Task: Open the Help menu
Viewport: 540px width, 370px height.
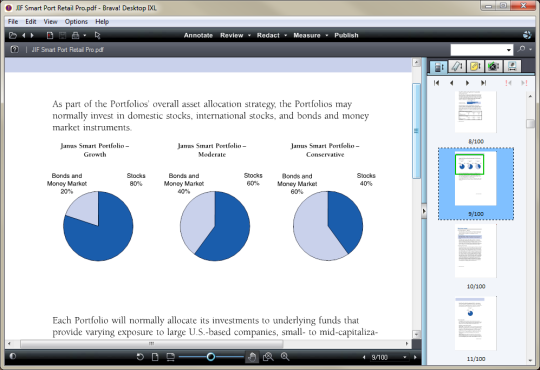Action: coord(102,21)
